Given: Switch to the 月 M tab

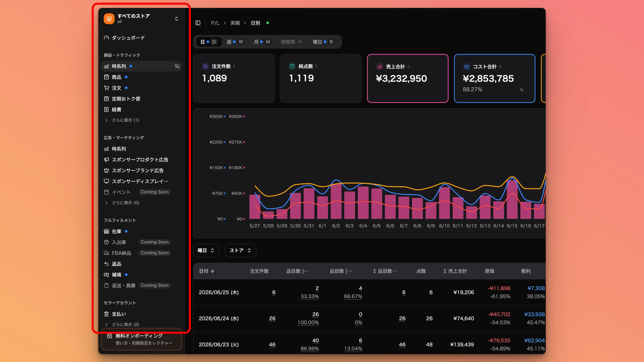Looking at the screenshot, I should tap(262, 42).
